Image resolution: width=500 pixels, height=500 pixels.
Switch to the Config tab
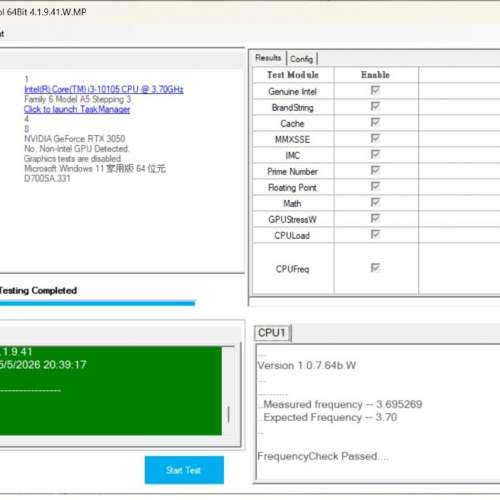pyautogui.click(x=301, y=59)
